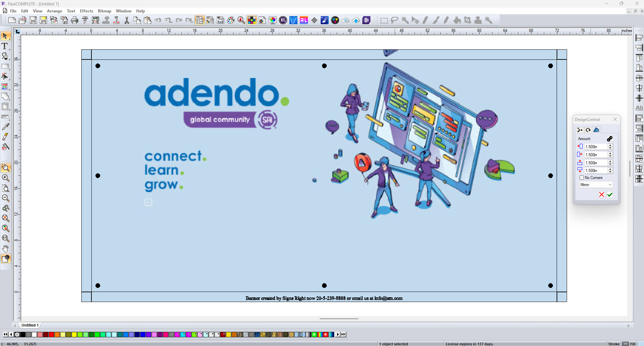
Task: Activate the Eyedropper tool
Action: [5, 127]
